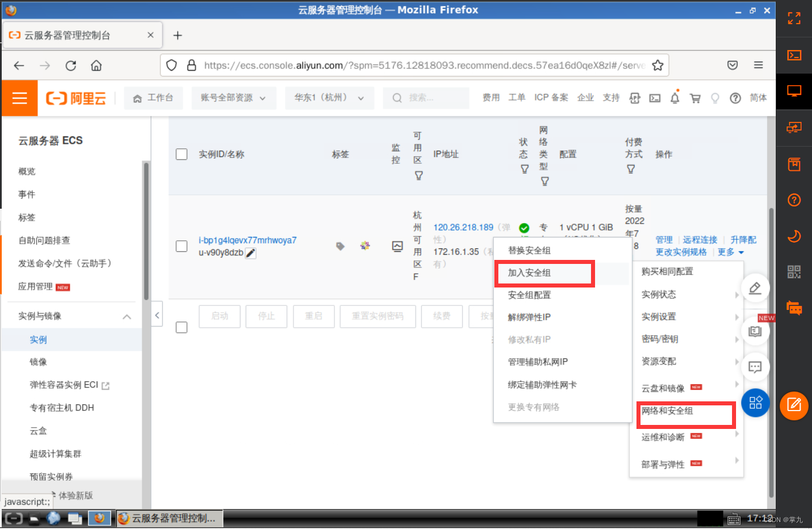Open the Aliyun hamburger navigation menu
Image resolution: width=812 pixels, height=529 pixels.
[x=20, y=98]
